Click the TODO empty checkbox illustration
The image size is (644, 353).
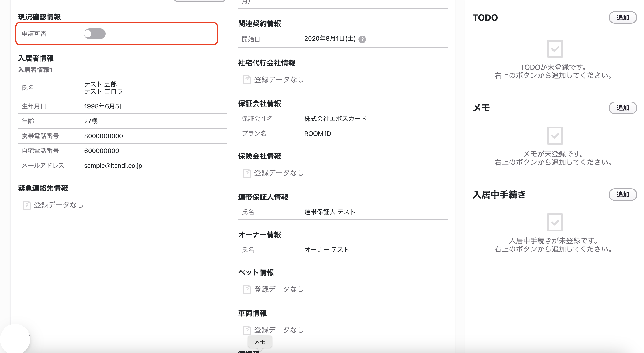coord(555,49)
